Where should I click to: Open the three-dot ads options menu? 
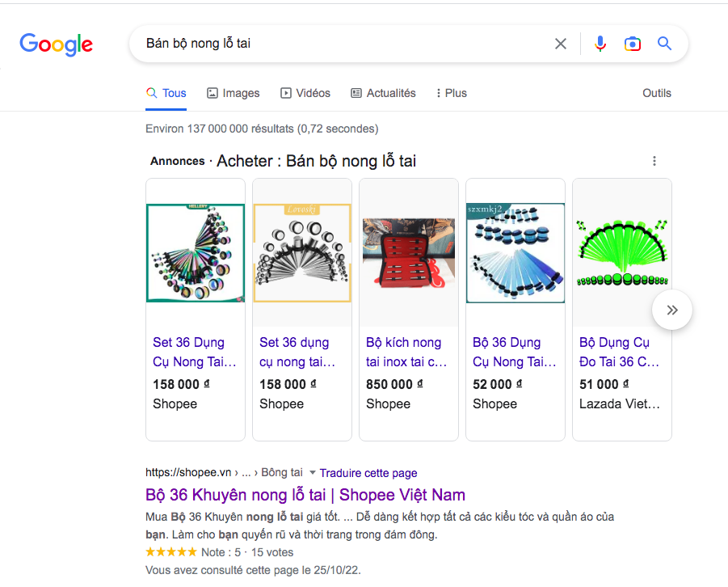pyautogui.click(x=654, y=161)
